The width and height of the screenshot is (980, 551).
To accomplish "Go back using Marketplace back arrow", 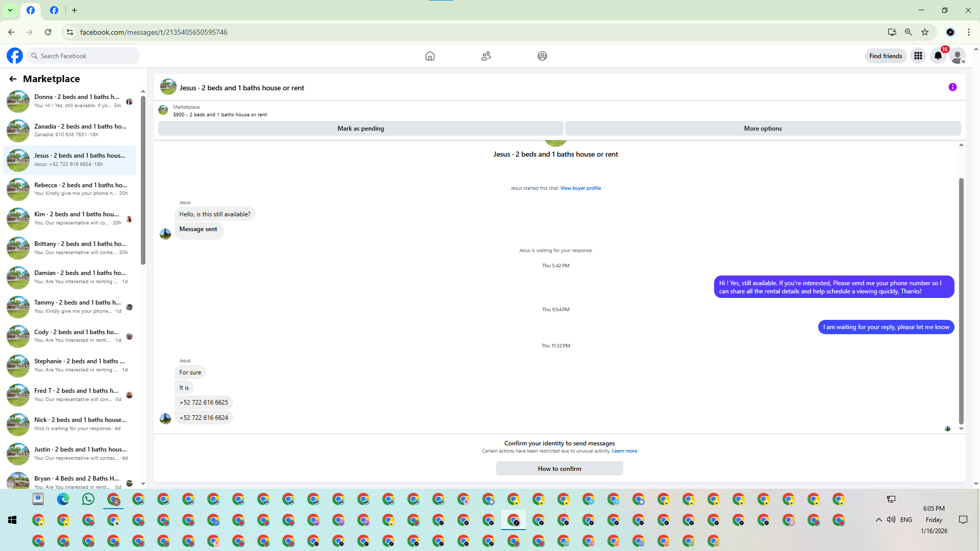I will pyautogui.click(x=13, y=79).
